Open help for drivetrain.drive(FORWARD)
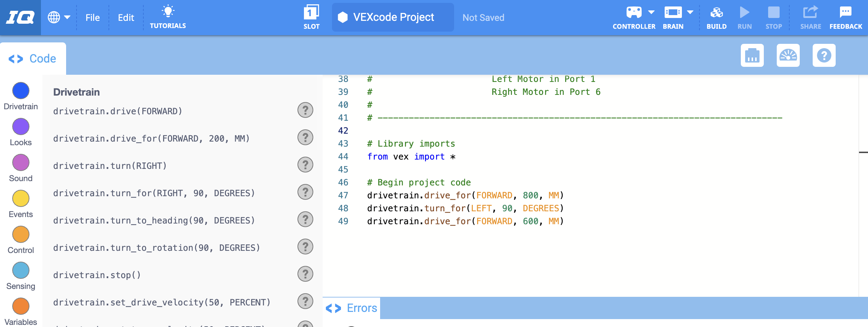The height and width of the screenshot is (327, 868). pyautogui.click(x=305, y=110)
